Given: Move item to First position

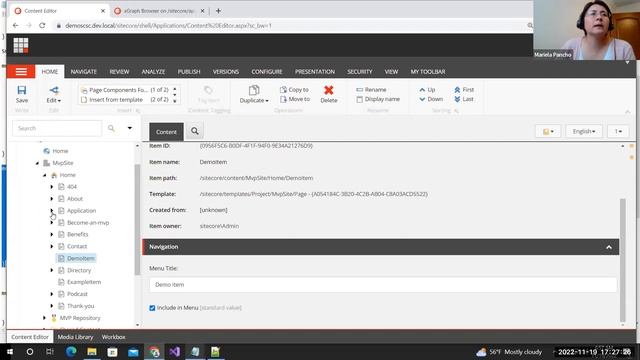Looking at the screenshot, I should [x=464, y=89].
